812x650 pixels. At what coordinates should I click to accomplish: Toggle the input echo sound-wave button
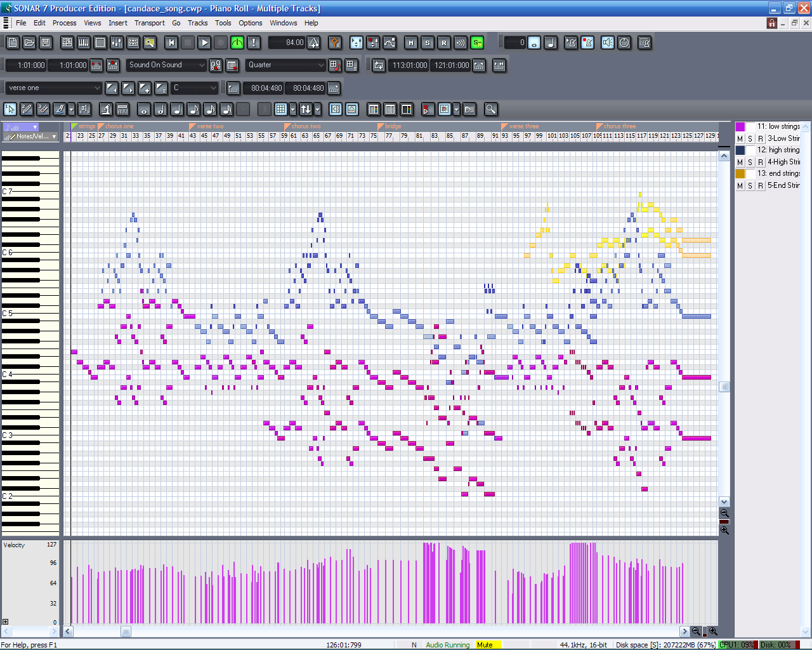461,43
